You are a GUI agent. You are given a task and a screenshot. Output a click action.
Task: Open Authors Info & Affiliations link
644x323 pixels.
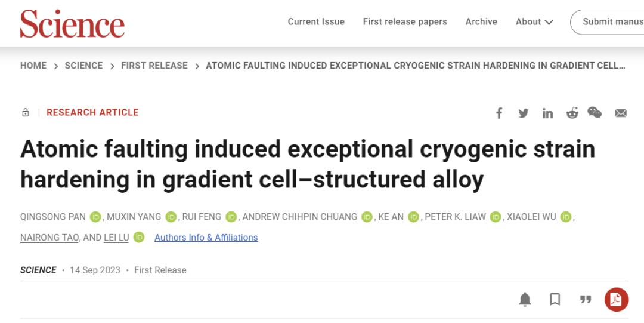coord(206,238)
